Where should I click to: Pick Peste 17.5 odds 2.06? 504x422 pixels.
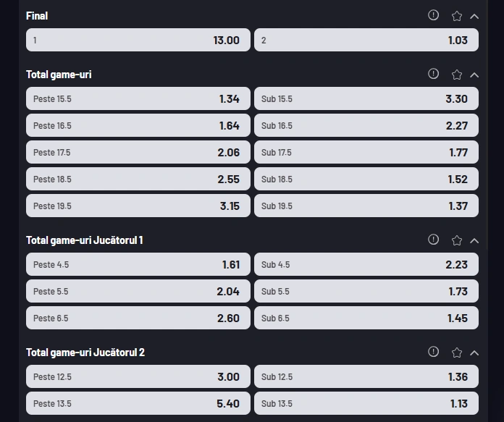(x=138, y=152)
